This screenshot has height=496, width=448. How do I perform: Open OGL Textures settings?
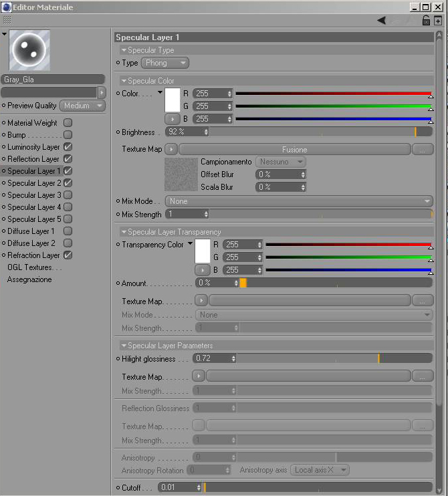pyautogui.click(x=35, y=267)
